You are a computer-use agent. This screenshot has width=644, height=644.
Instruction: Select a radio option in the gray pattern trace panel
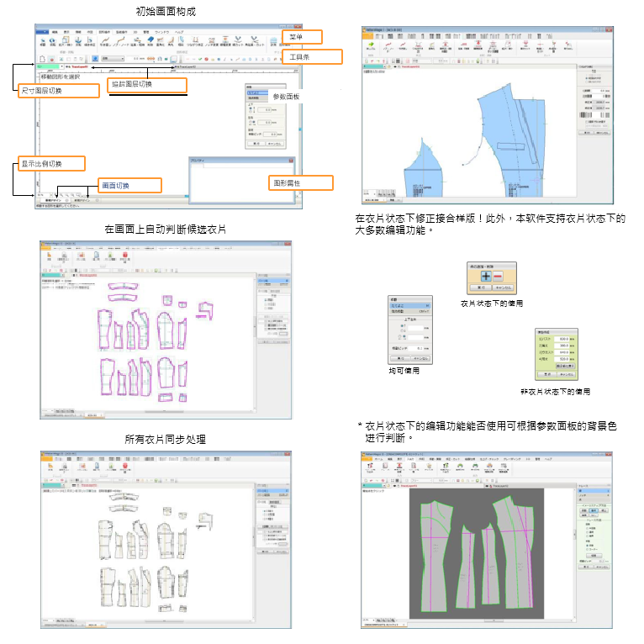coord(585,526)
